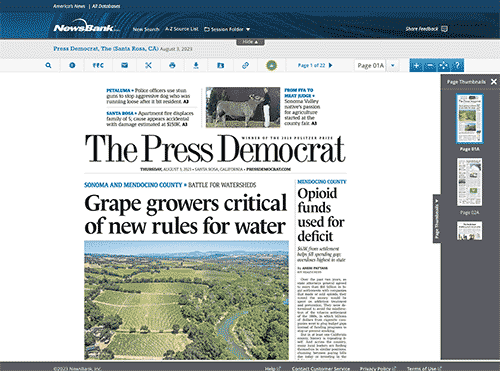Image resolution: width=500 pixels, height=371 pixels.
Task: Open New Search
Action: coord(146,29)
